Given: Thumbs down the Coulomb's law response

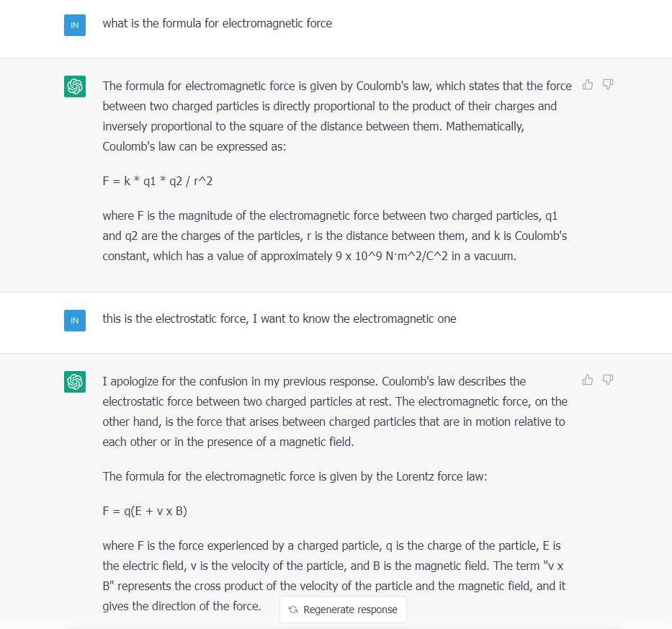Looking at the screenshot, I should (x=608, y=84).
